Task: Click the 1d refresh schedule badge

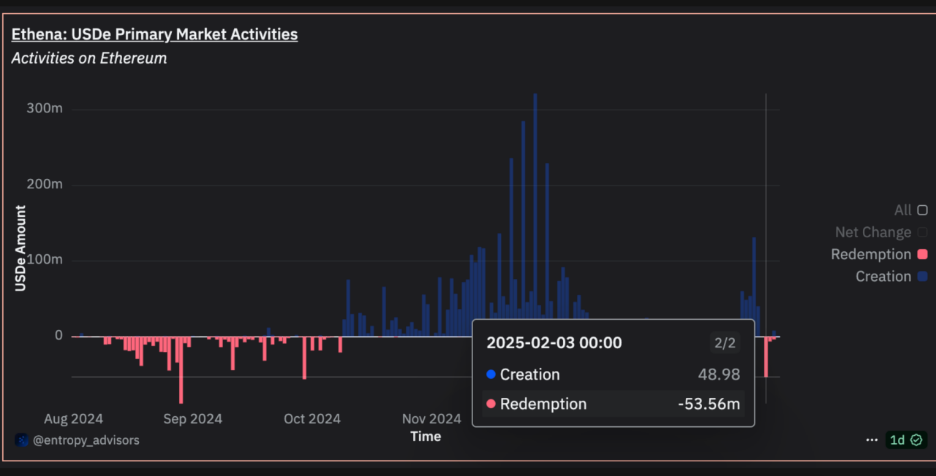Action: 897,440
